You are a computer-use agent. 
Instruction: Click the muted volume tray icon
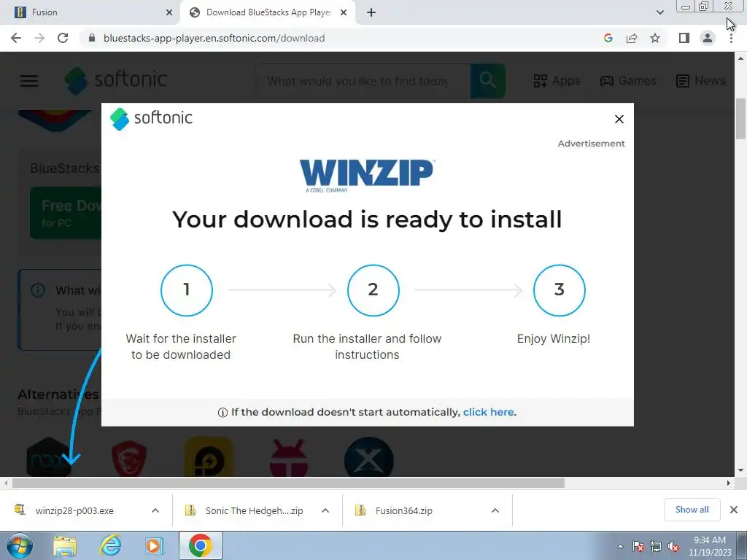tap(673, 546)
